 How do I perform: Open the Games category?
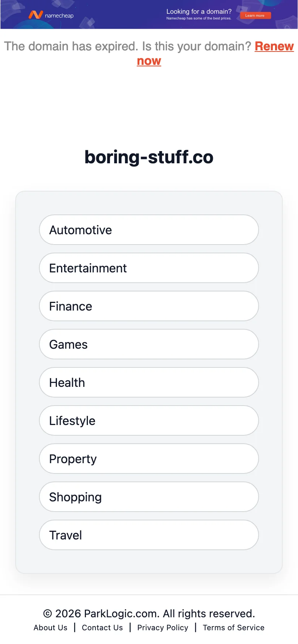pyautogui.click(x=149, y=344)
